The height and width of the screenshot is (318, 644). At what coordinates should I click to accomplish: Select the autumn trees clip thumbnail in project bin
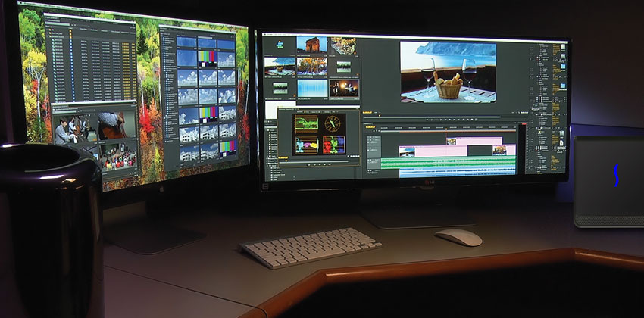coord(311,66)
